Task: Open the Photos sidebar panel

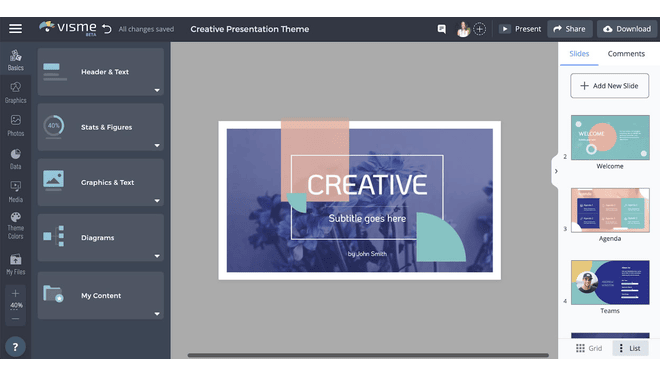Action: click(16, 125)
